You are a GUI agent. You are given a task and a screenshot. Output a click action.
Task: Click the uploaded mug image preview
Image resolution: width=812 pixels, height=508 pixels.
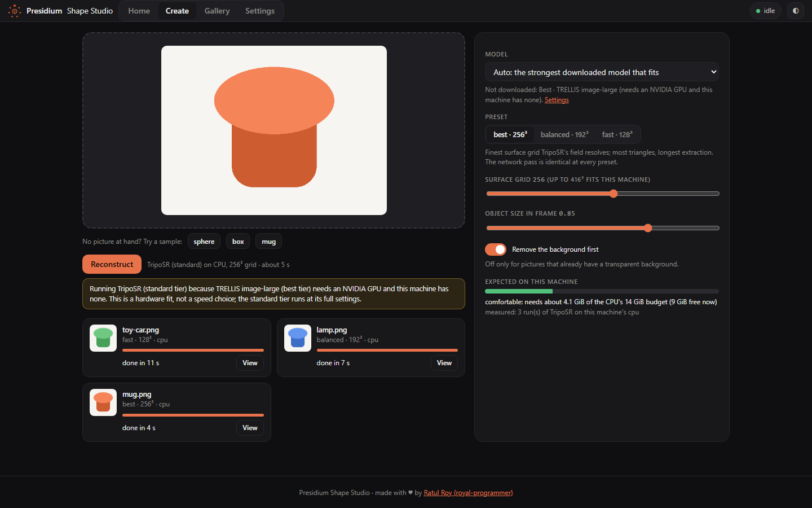pyautogui.click(x=274, y=130)
